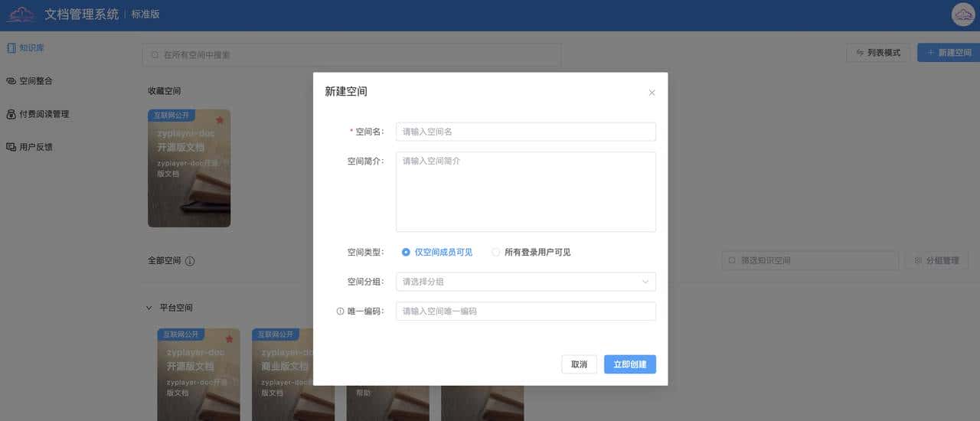Switch to 列表模式 view
The height and width of the screenshot is (421, 980).
pyautogui.click(x=878, y=52)
